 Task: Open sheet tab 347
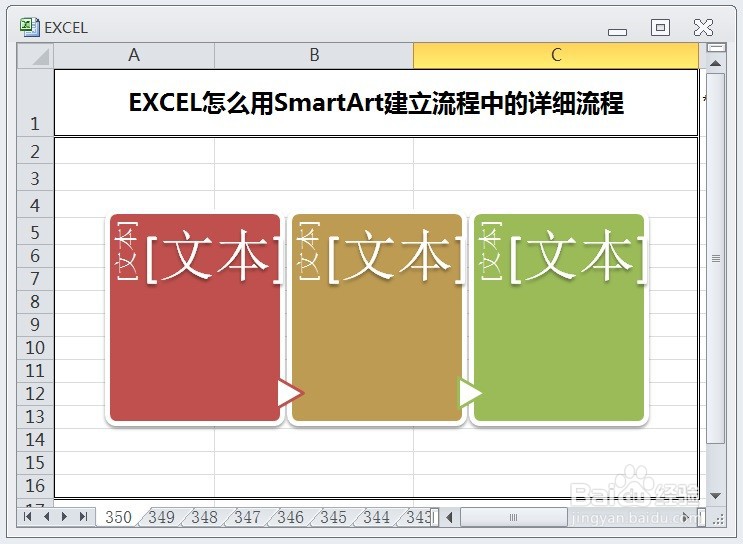pyautogui.click(x=247, y=517)
